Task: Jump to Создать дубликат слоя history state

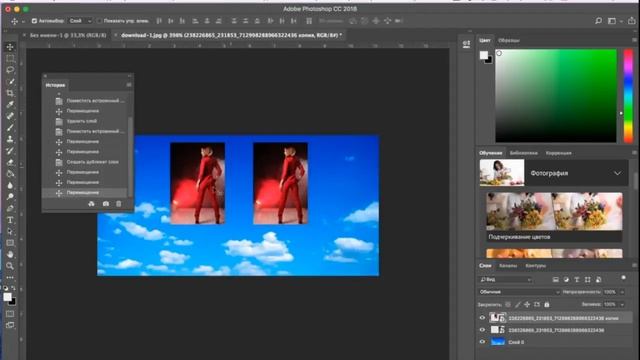Action: (x=93, y=162)
